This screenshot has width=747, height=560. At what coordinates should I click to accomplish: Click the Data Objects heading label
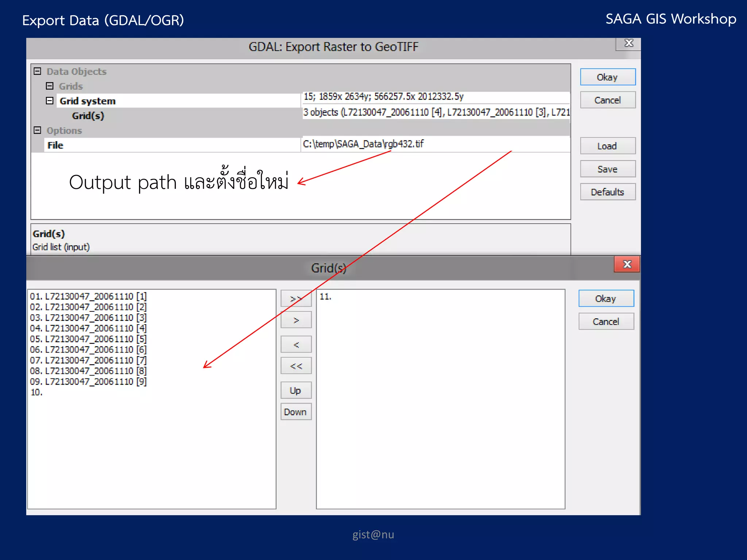[x=77, y=71]
